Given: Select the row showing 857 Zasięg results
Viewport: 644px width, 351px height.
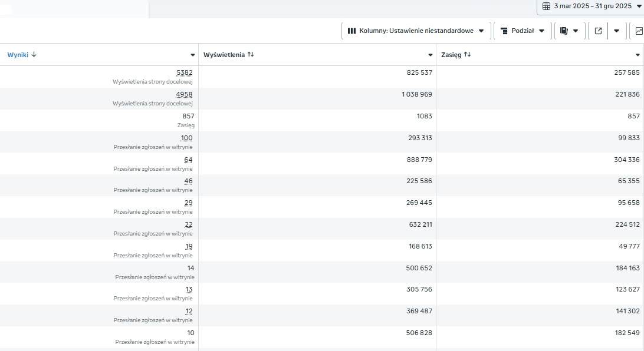Looking at the screenshot, I should [x=187, y=116].
